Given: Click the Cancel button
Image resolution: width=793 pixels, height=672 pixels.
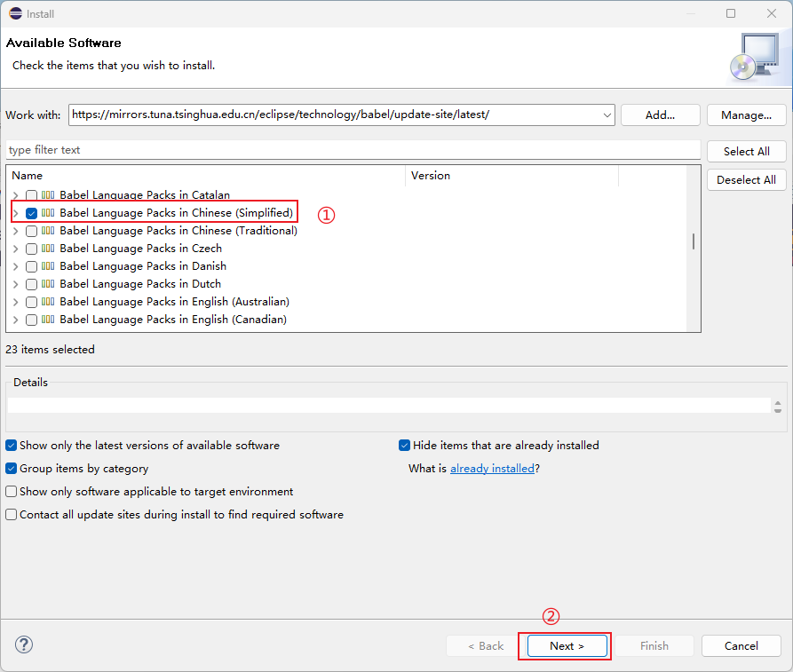Looking at the screenshot, I should 741,646.
